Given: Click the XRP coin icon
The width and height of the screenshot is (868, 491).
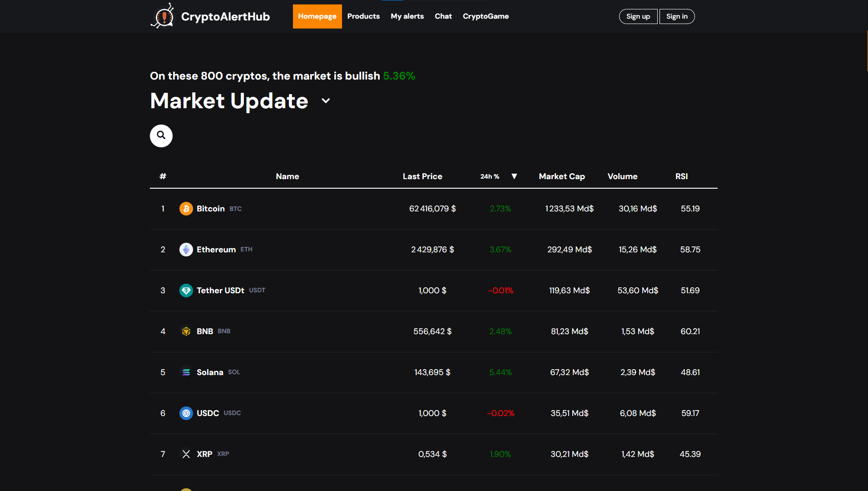Looking at the screenshot, I should coord(186,454).
